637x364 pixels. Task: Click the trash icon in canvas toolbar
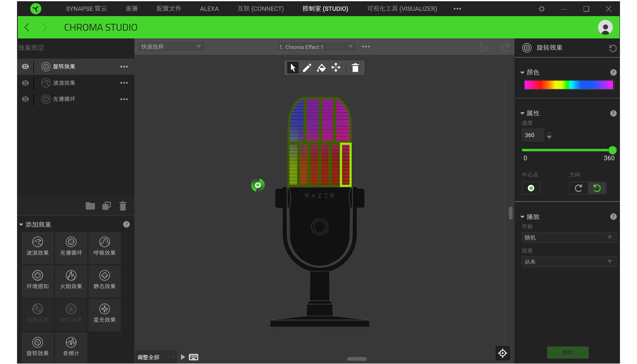coord(355,68)
